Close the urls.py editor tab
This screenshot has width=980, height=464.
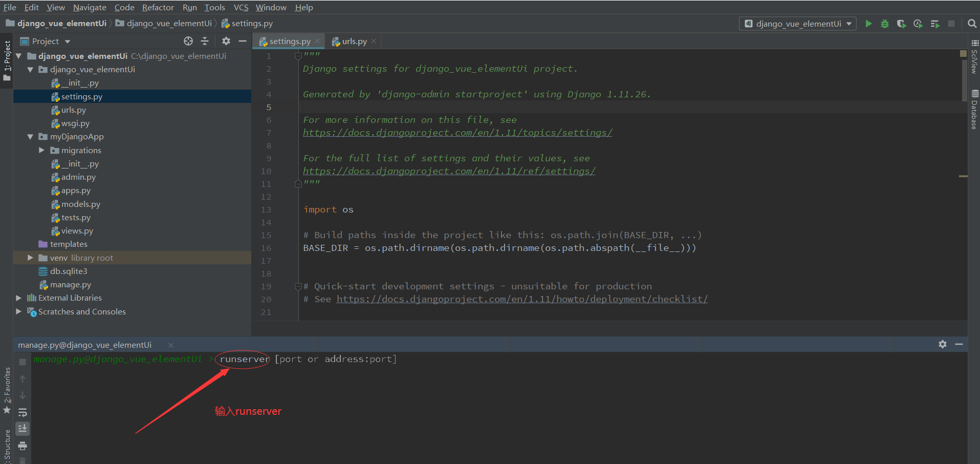tap(374, 41)
